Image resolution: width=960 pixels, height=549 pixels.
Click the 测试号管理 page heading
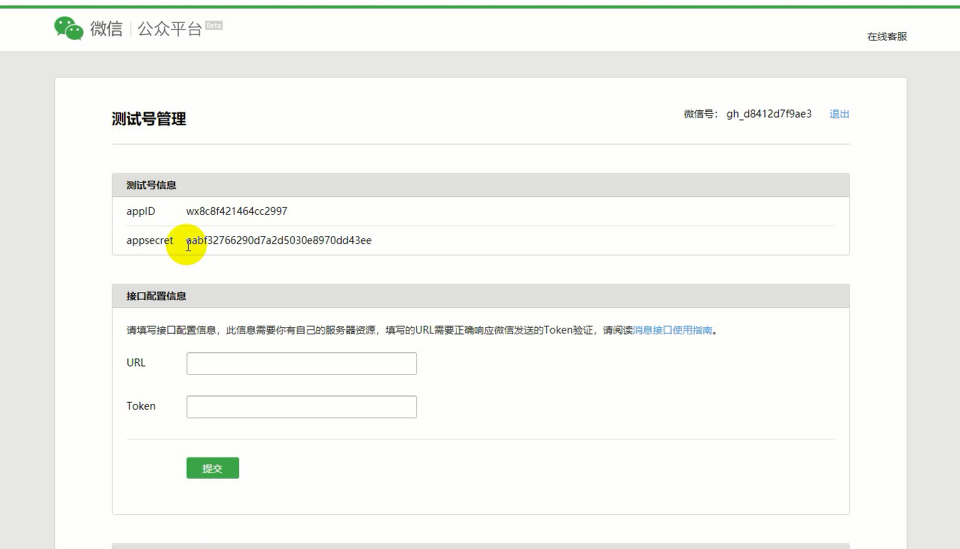149,119
